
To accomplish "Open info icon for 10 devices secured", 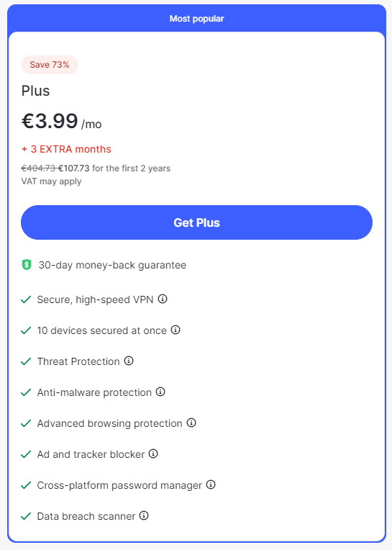I will pyautogui.click(x=176, y=330).
